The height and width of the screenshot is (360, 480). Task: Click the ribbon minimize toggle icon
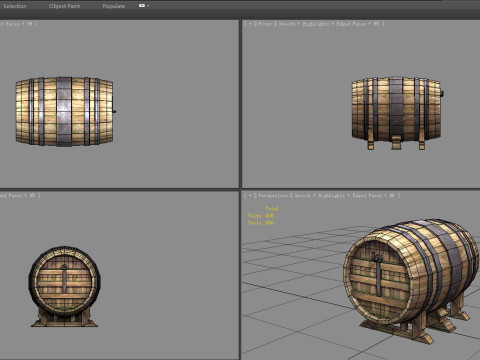[142, 6]
